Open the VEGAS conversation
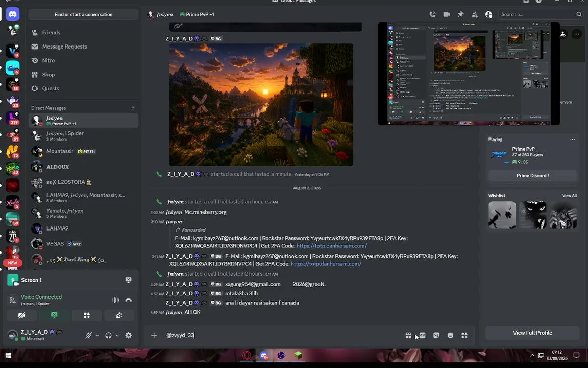Screen dimensions: 588x368 point(83,244)
